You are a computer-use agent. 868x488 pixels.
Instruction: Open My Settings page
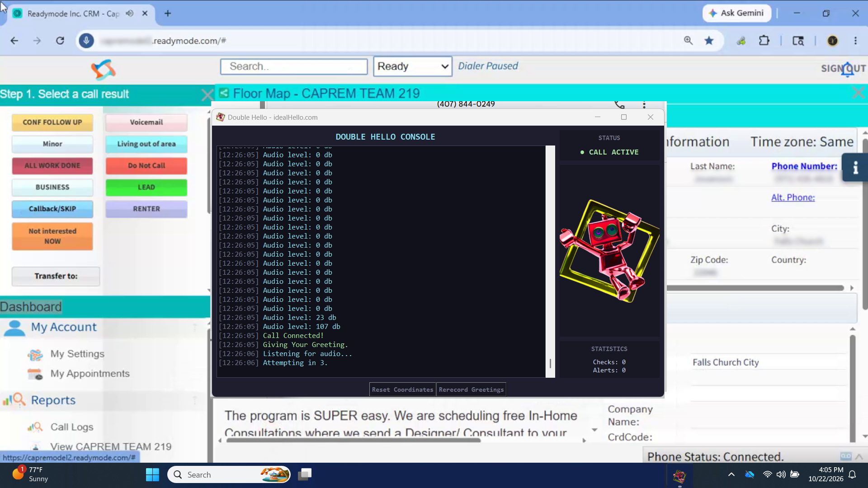(x=77, y=354)
